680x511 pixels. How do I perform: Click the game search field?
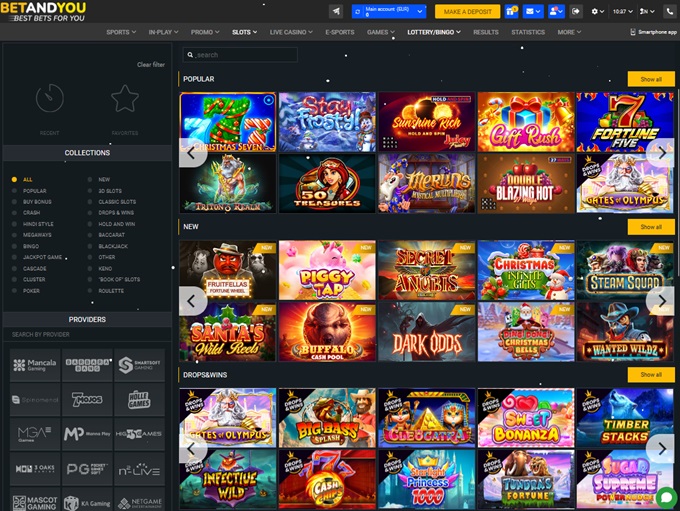pyautogui.click(x=240, y=55)
